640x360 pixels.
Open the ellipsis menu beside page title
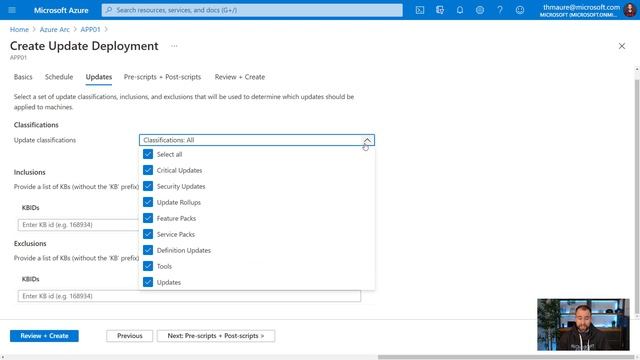tap(174, 46)
